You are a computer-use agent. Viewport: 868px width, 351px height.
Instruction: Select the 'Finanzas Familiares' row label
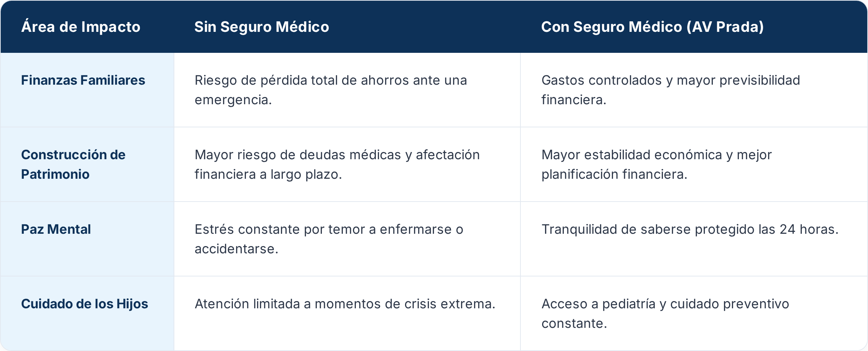point(83,80)
